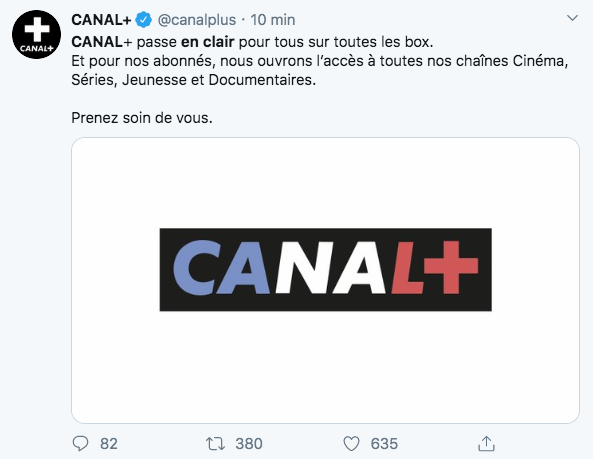Viewport: 593px width, 459px height.
Task: Click the share upload icon
Action: click(x=486, y=443)
